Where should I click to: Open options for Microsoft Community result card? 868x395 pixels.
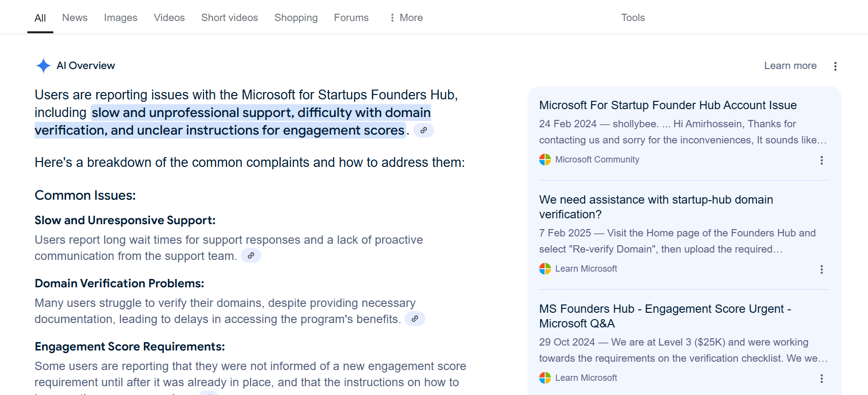822,160
